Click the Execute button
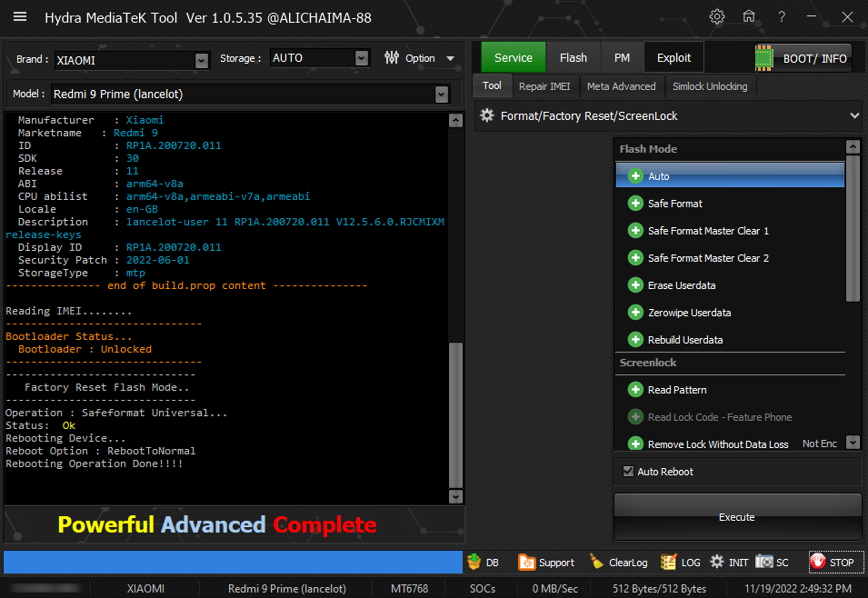Image resolution: width=868 pixels, height=598 pixels. click(737, 517)
